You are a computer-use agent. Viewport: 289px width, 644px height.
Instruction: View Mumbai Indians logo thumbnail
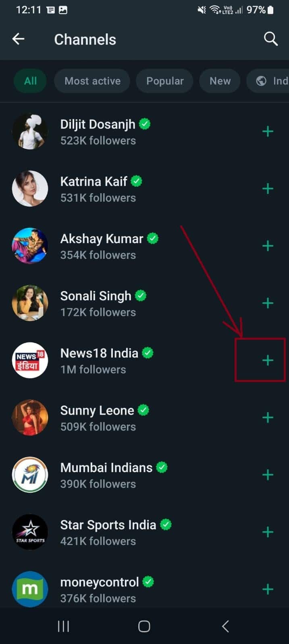(30, 475)
